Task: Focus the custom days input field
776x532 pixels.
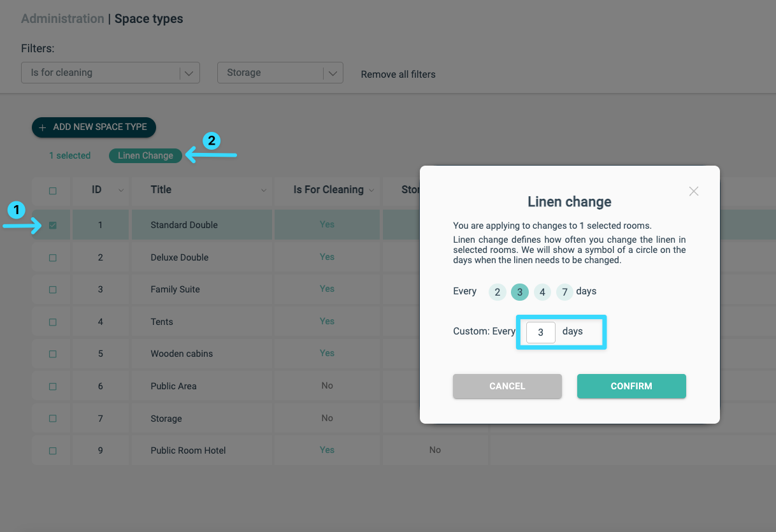Action: point(541,332)
